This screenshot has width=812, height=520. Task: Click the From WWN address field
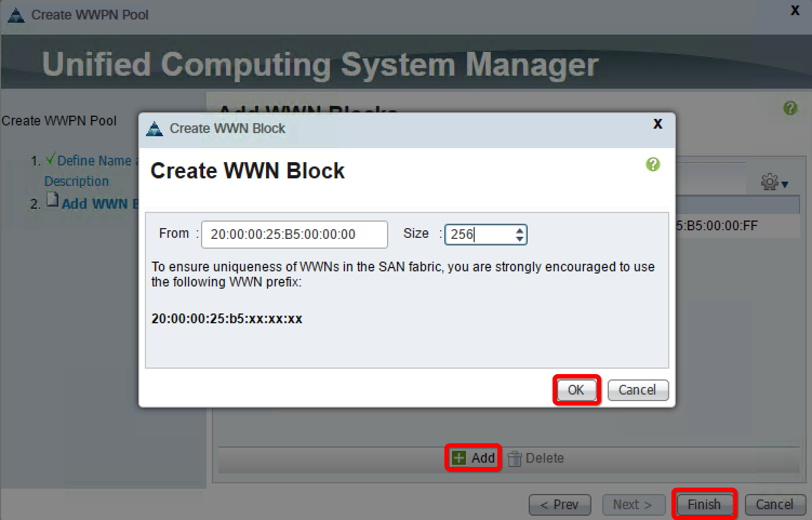294,234
